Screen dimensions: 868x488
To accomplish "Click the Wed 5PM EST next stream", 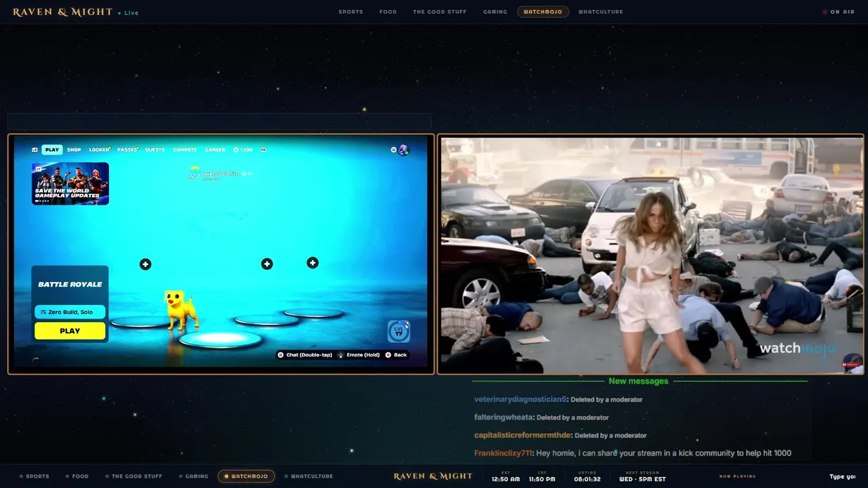I will pyautogui.click(x=642, y=477).
